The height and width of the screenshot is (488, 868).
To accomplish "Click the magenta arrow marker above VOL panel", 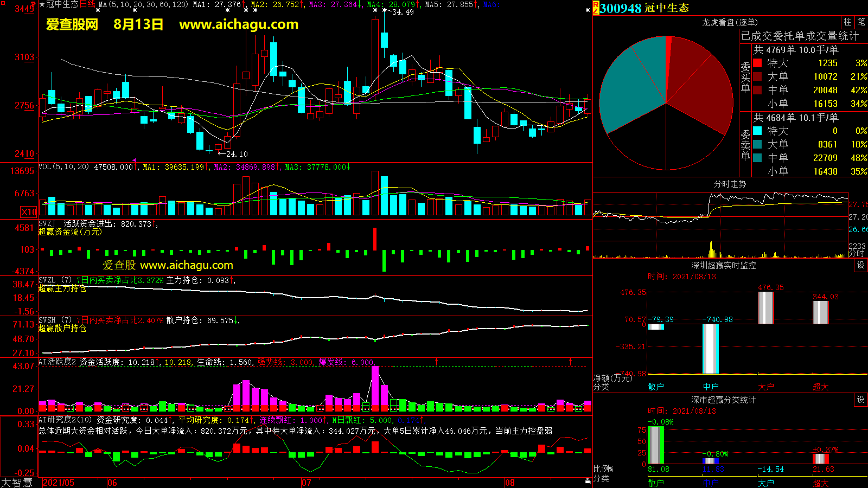I will (134, 160).
